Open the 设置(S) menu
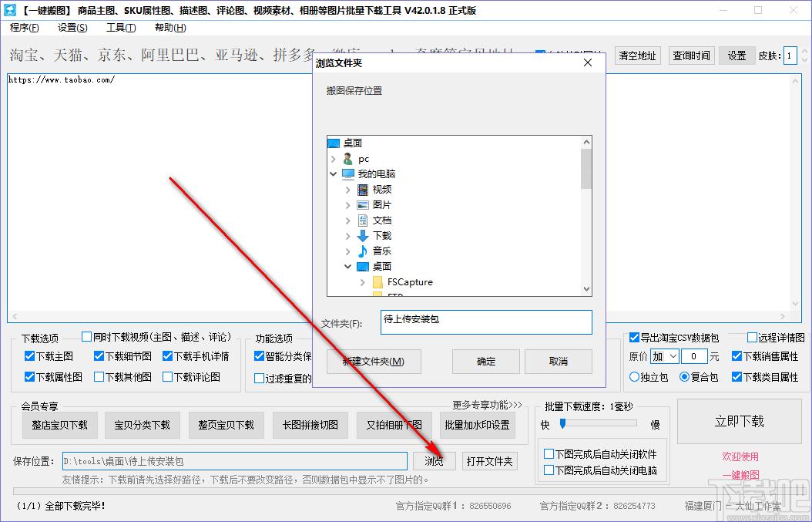 click(72, 28)
